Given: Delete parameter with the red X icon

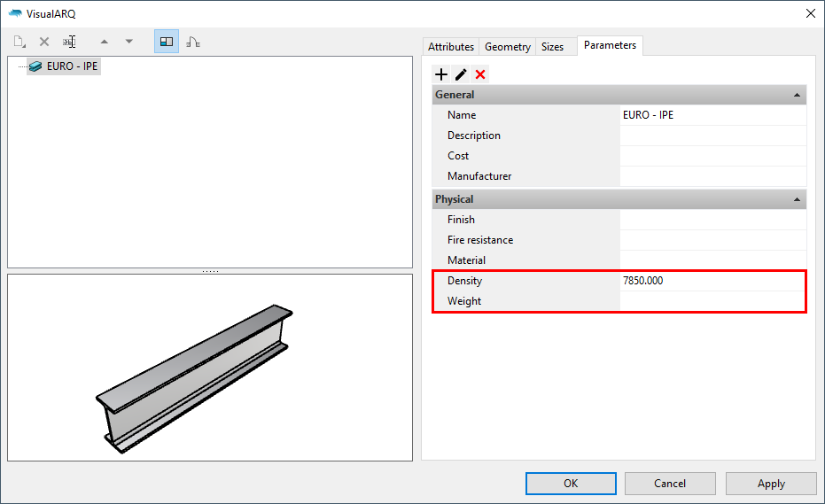Looking at the screenshot, I should 480,74.
